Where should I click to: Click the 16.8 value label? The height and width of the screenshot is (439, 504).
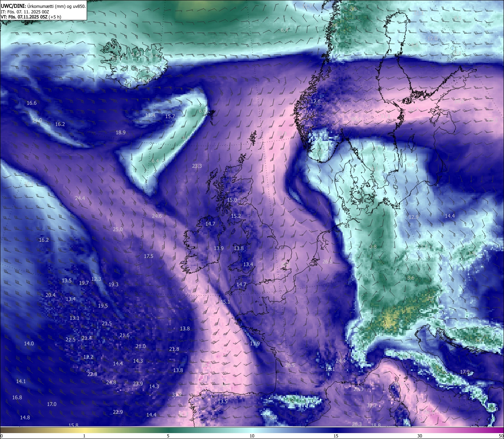point(17,398)
